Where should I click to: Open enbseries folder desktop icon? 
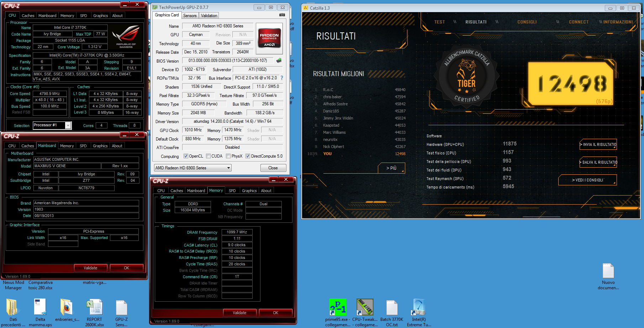67,307
